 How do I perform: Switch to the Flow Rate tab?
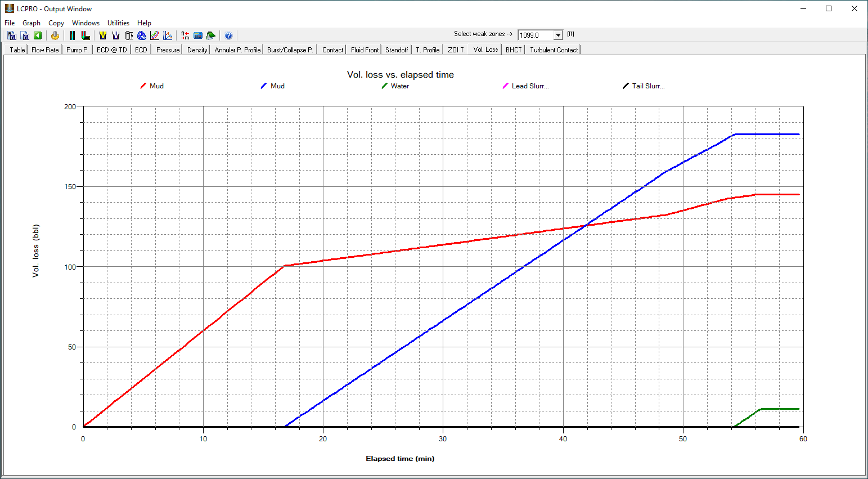45,50
